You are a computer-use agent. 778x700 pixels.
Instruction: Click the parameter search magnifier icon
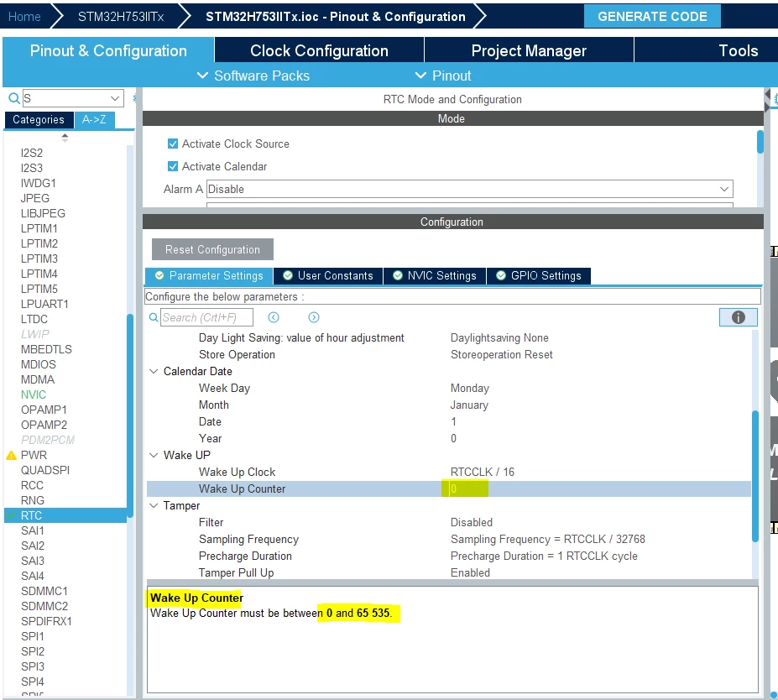coord(154,317)
